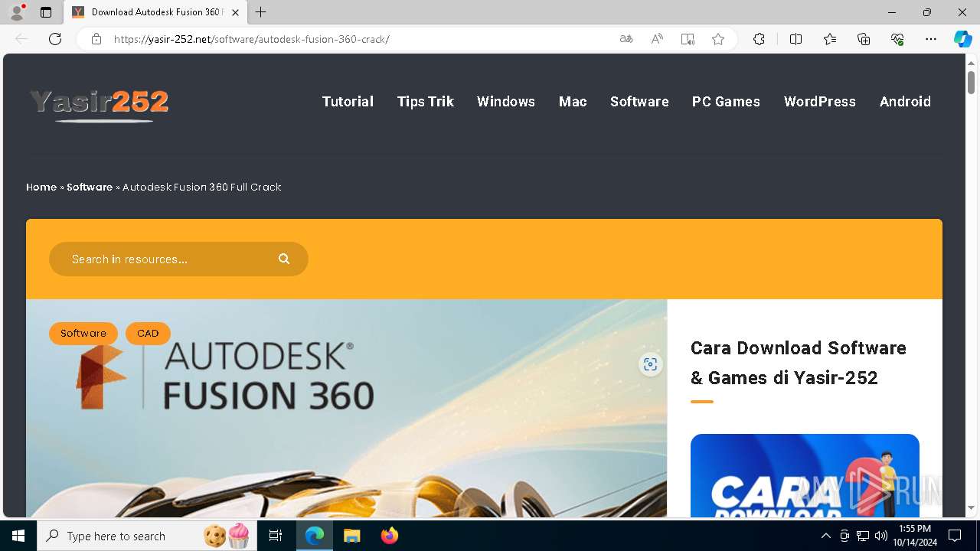The height and width of the screenshot is (551, 980).
Task: Click the network tray icon
Action: pyautogui.click(x=863, y=536)
